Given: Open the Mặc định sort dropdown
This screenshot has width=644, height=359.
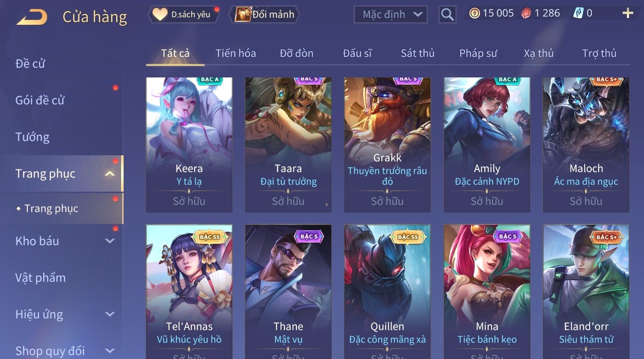Looking at the screenshot, I should point(390,15).
